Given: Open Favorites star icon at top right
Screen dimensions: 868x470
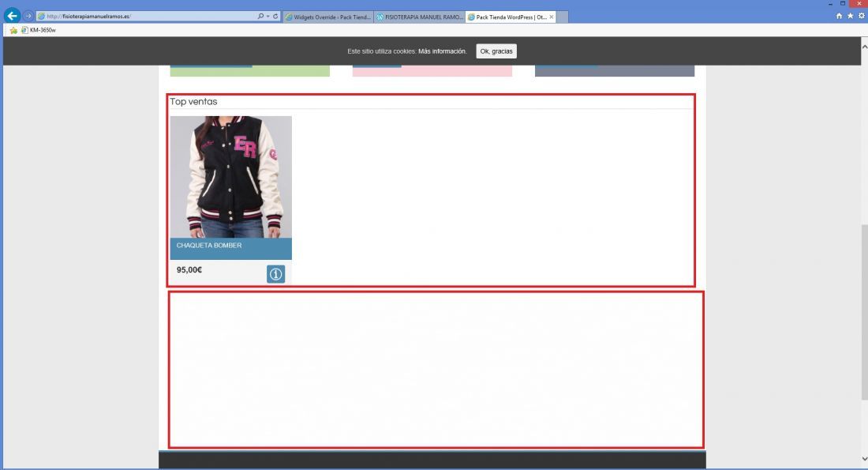Looking at the screenshot, I should click(851, 16).
